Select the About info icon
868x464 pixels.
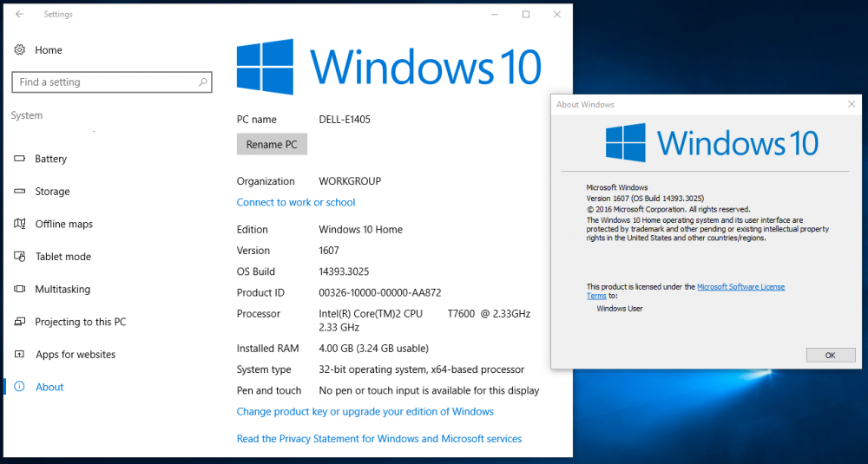(x=19, y=387)
